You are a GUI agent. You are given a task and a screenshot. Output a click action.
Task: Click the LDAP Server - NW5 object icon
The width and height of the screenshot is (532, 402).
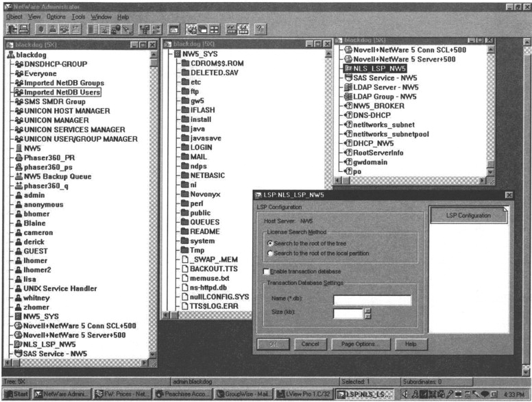[348, 87]
